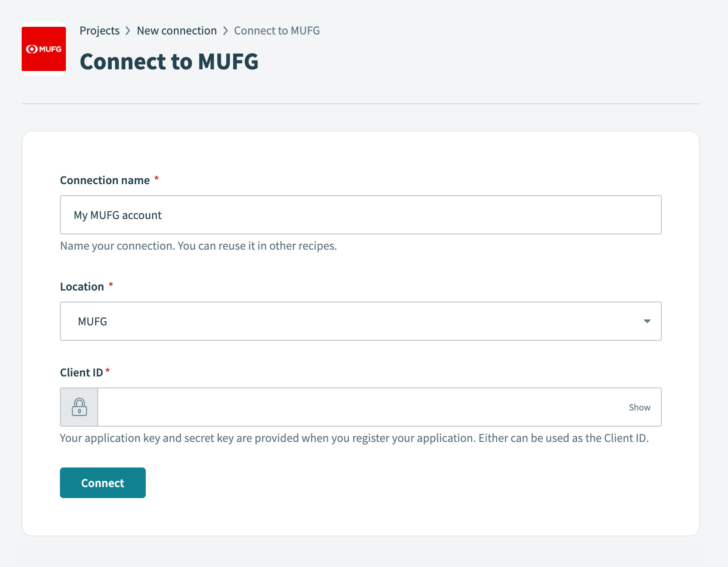The width and height of the screenshot is (728, 567).
Task: Click inside the Client ID text field
Action: tap(361, 407)
